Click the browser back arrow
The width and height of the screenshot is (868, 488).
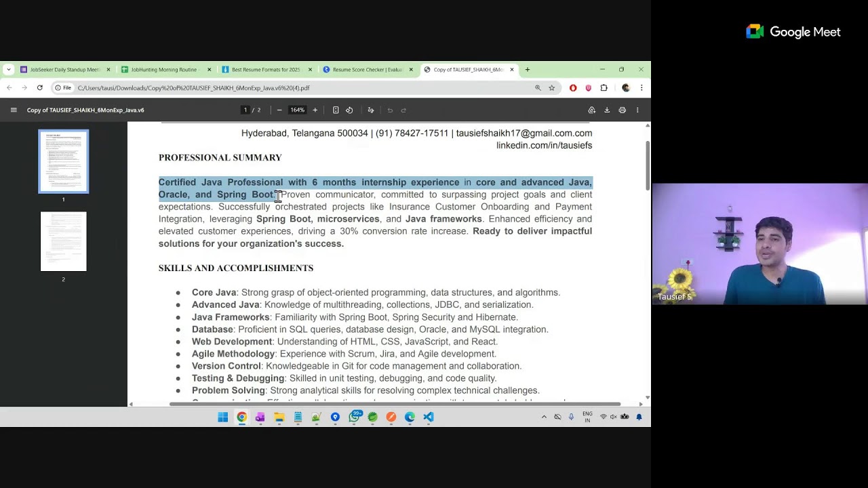9,87
